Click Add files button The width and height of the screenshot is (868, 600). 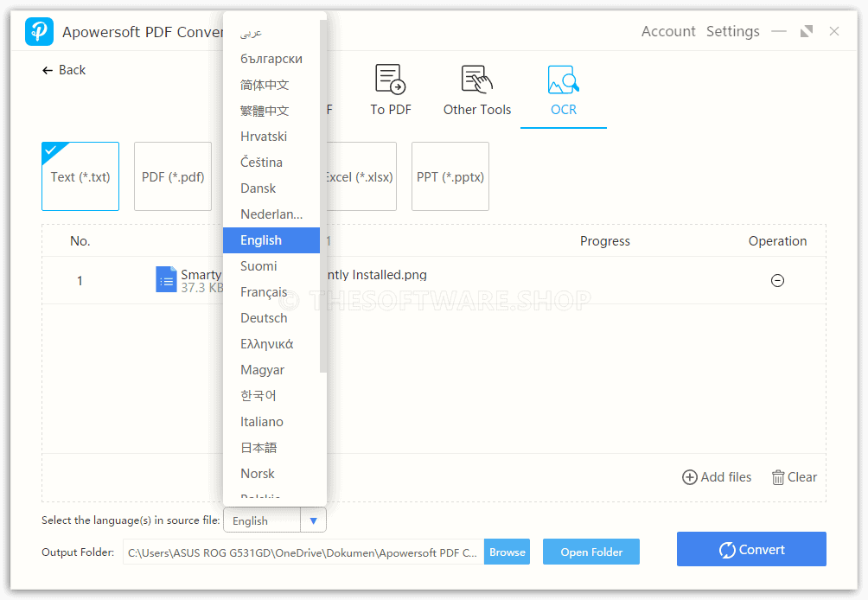click(717, 477)
